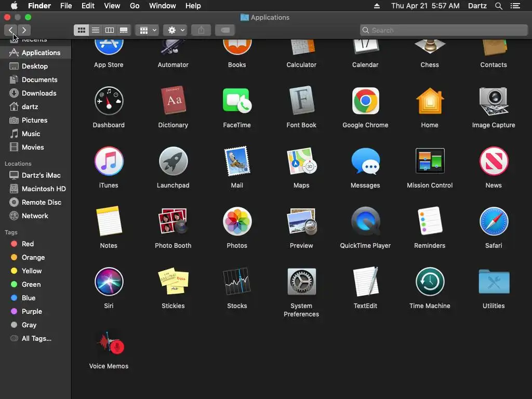Select Documents in the sidebar
The width and height of the screenshot is (532, 399).
tap(35, 79)
